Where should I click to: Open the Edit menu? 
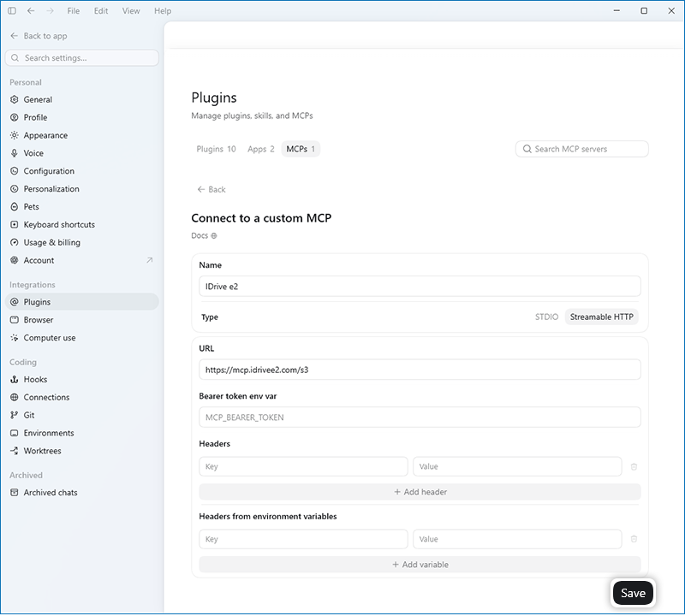101,11
